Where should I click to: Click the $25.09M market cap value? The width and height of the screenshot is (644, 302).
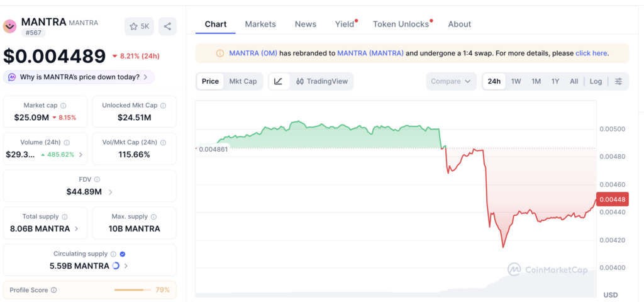pyautogui.click(x=31, y=118)
